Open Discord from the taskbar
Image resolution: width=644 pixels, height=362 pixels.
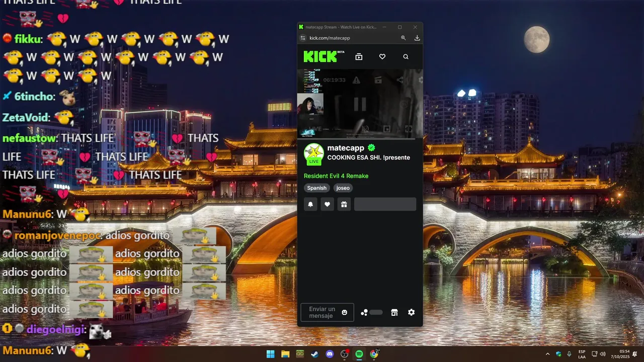pos(330,354)
